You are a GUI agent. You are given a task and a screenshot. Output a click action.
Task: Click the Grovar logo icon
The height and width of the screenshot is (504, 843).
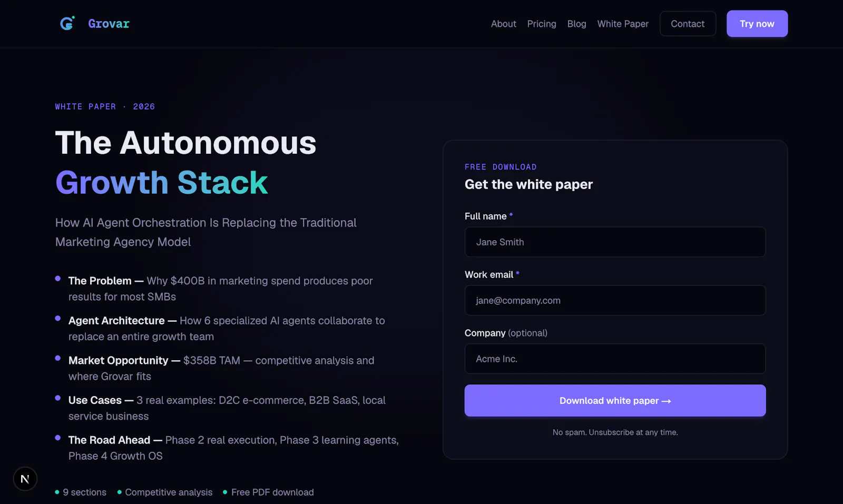pyautogui.click(x=67, y=23)
